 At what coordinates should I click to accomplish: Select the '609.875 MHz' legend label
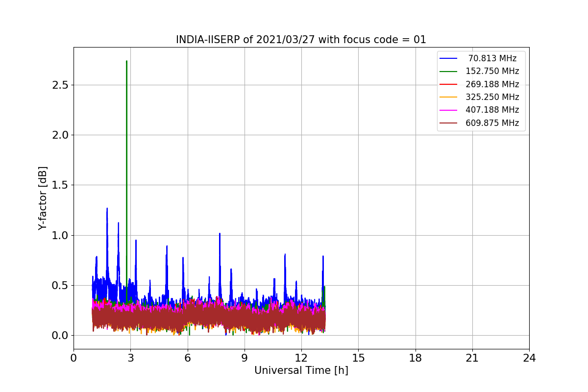pos(492,123)
